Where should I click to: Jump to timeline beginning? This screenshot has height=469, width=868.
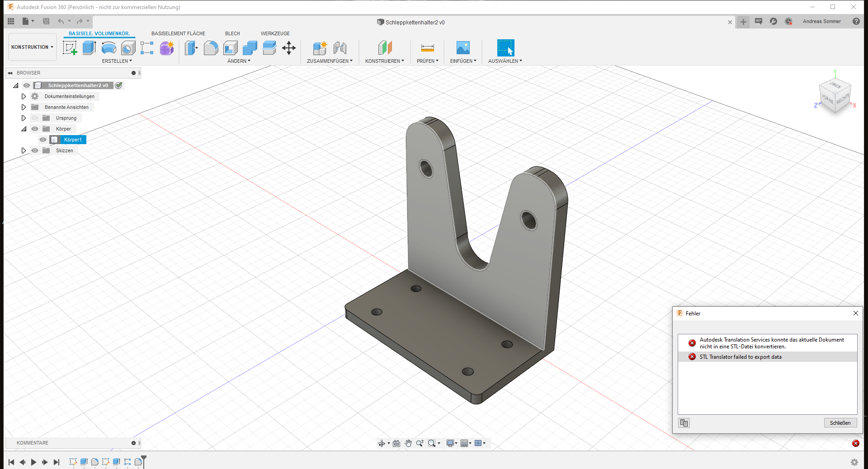tap(11, 462)
